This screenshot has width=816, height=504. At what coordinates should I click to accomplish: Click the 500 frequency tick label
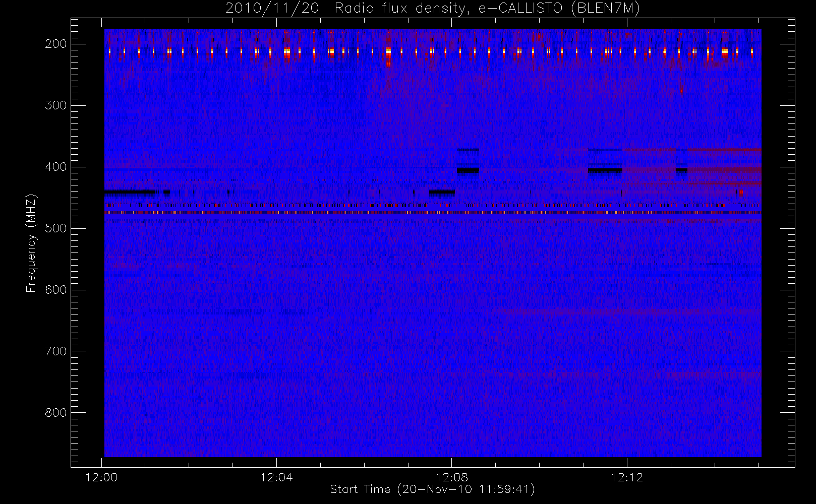click(x=55, y=228)
